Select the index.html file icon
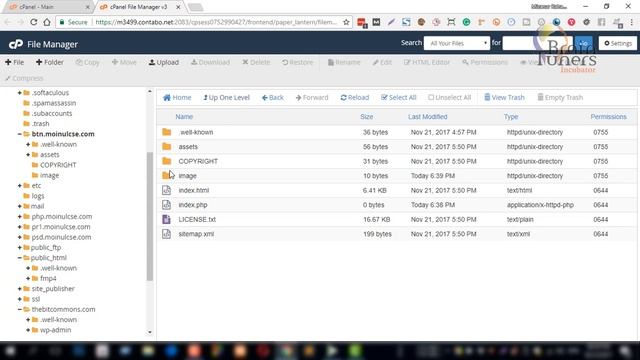The height and width of the screenshot is (360, 640). click(x=167, y=190)
